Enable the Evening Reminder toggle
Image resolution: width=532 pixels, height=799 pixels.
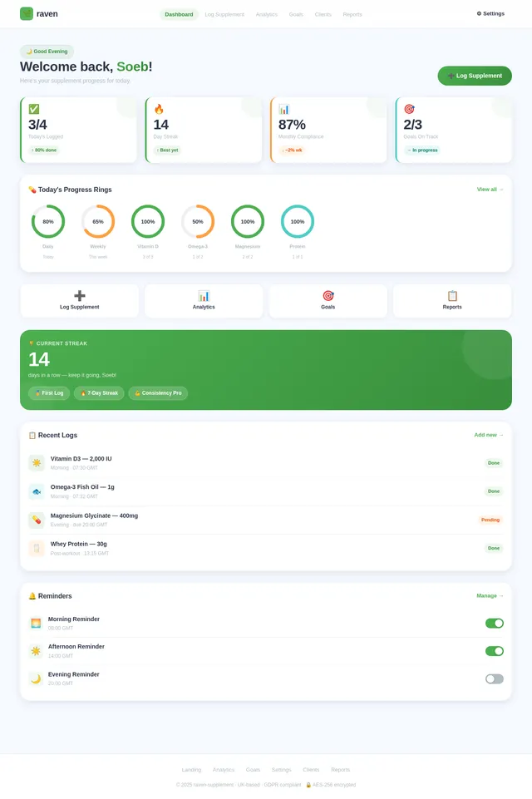click(495, 678)
